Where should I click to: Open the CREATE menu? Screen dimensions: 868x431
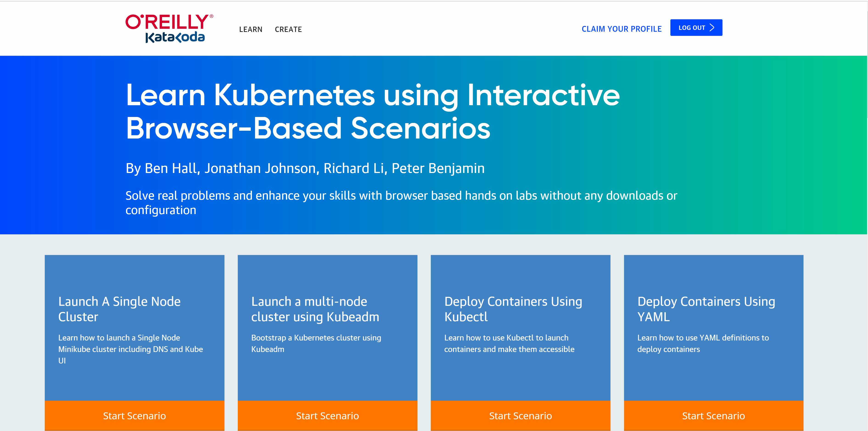(x=288, y=29)
